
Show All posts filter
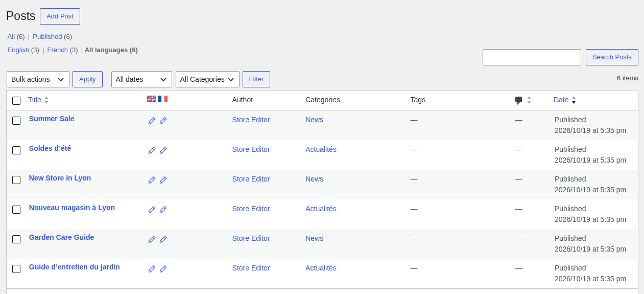(x=11, y=37)
